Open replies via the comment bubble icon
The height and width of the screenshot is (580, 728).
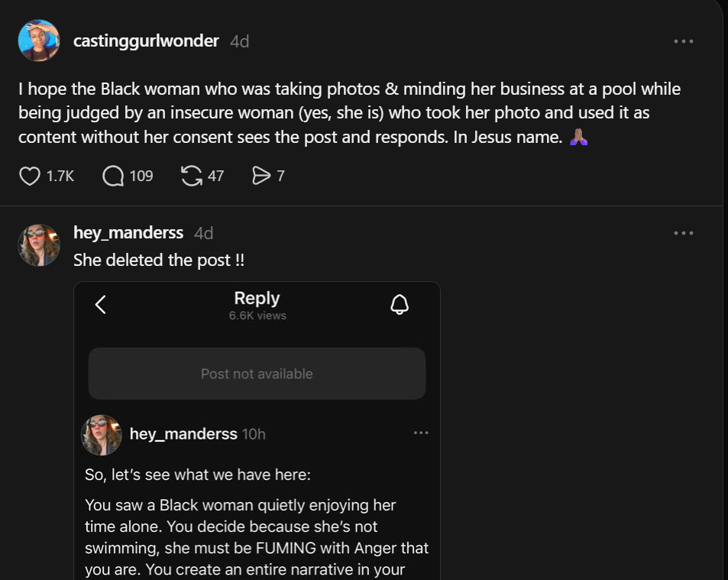[113, 177]
